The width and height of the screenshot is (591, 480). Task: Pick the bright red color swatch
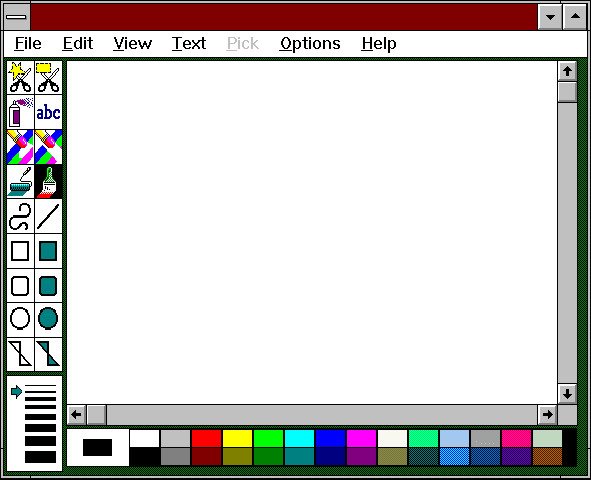point(206,439)
